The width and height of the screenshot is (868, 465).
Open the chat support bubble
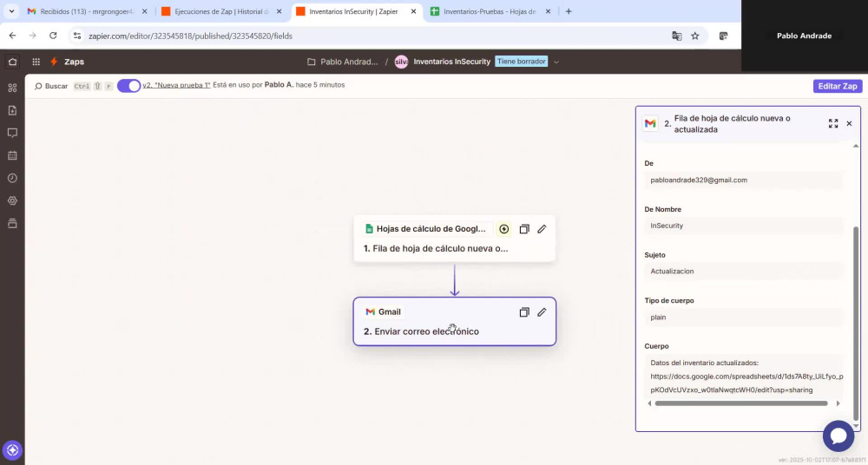838,436
